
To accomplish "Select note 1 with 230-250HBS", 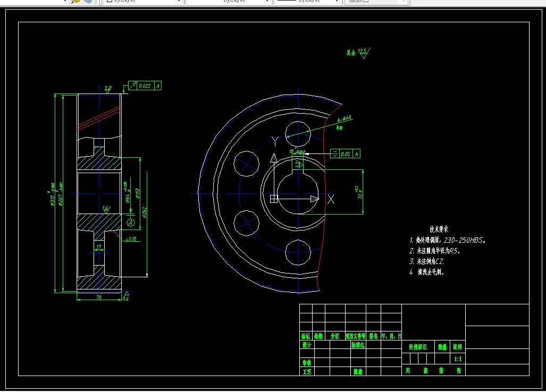I will 448,240.
